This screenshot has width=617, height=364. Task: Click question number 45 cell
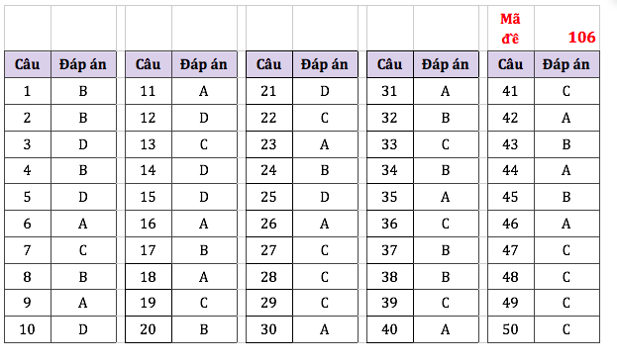(511, 197)
